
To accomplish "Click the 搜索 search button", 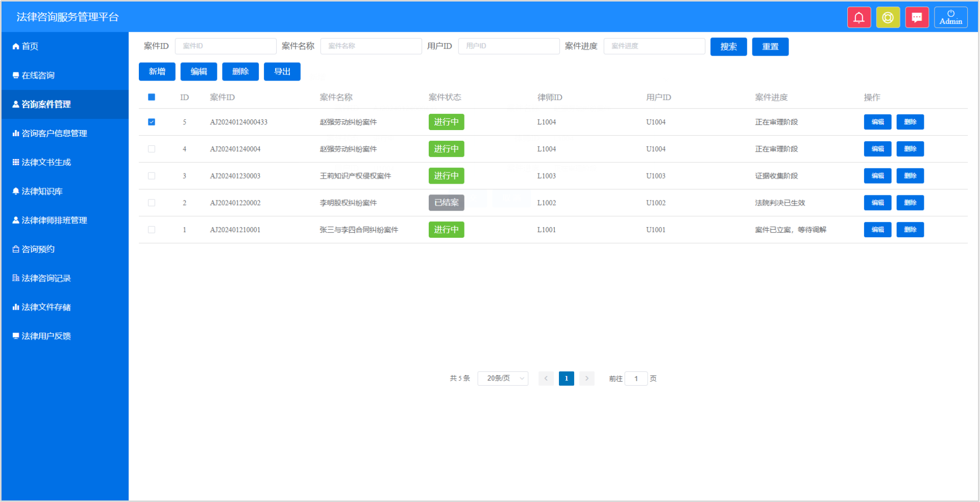I will point(728,47).
